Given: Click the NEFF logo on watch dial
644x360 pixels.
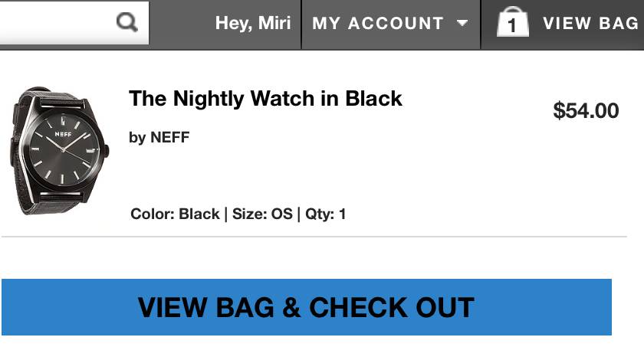Looking at the screenshot, I should [63, 134].
